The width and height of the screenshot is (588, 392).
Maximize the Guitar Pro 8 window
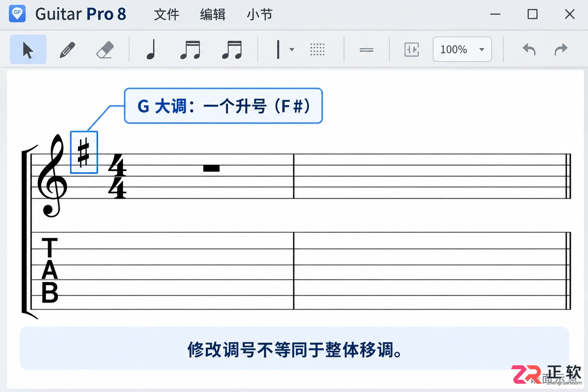(x=532, y=14)
